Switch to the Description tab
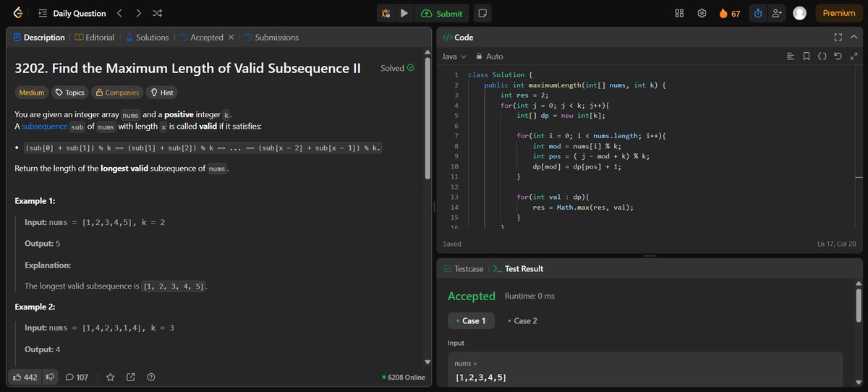The width and height of the screenshot is (868, 392). click(39, 38)
